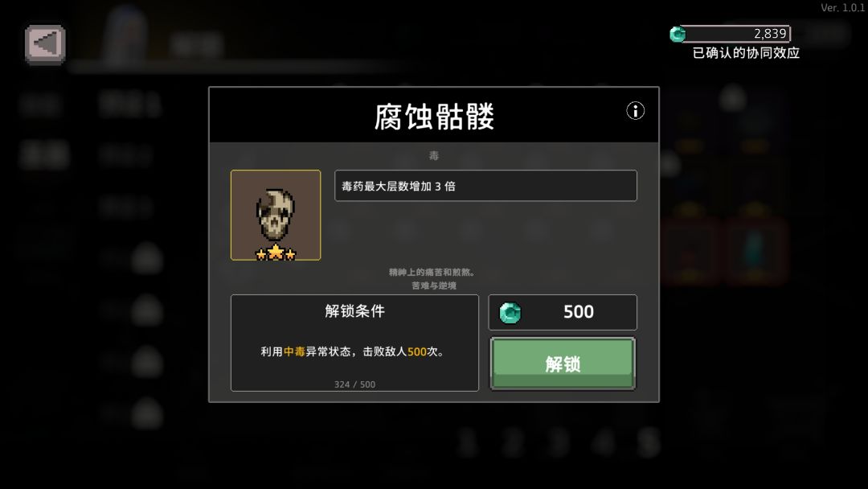Click the highlighted 中毒 keyword
The width and height of the screenshot is (868, 489).
[294, 351]
